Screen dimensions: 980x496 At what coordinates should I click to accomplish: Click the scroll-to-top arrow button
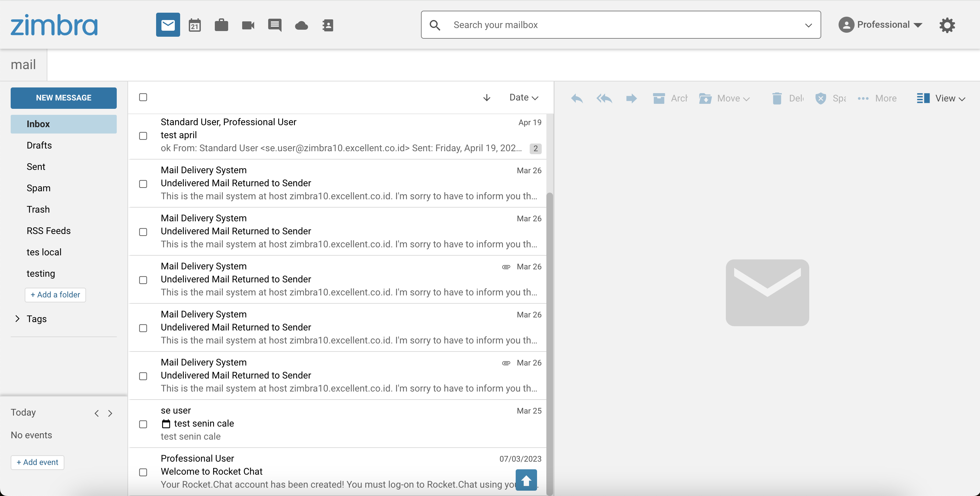click(526, 480)
